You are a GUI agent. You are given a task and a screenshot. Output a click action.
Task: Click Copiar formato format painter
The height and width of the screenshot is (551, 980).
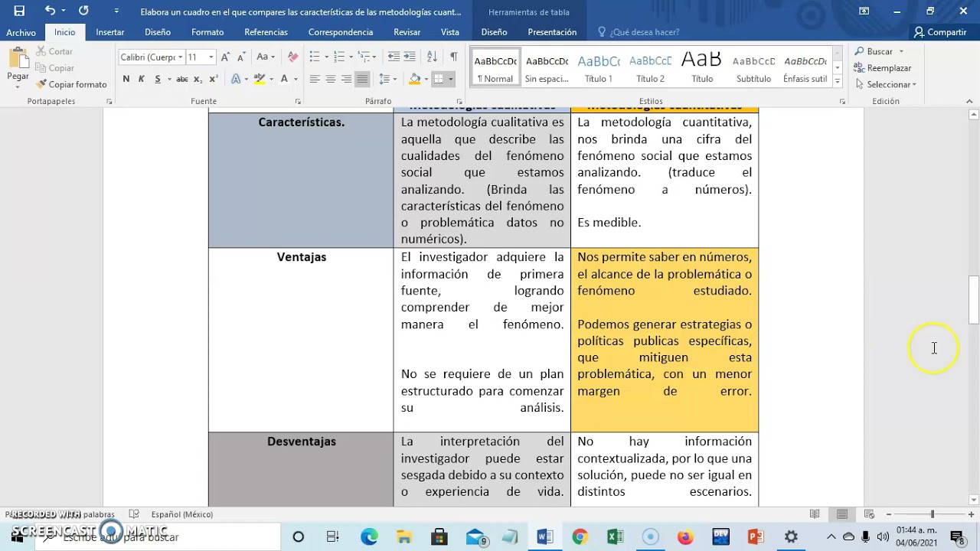tap(71, 84)
